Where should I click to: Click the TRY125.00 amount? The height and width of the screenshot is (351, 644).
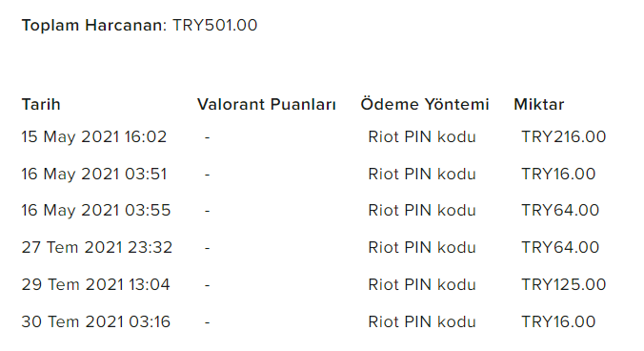[564, 284]
